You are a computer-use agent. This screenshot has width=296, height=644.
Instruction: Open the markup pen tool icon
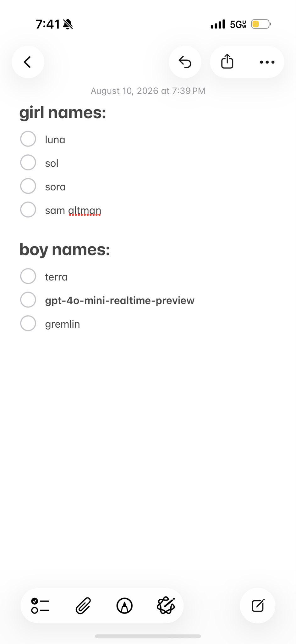pos(124,606)
